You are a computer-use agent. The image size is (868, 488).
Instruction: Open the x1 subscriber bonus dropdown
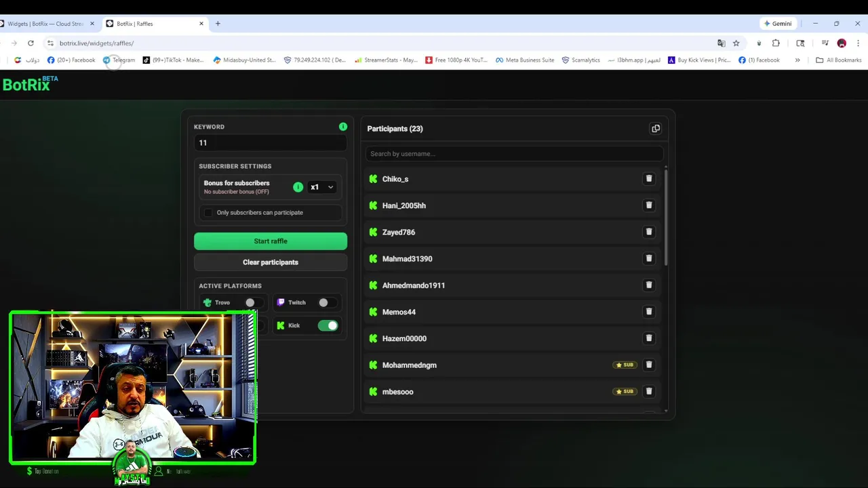click(x=321, y=187)
